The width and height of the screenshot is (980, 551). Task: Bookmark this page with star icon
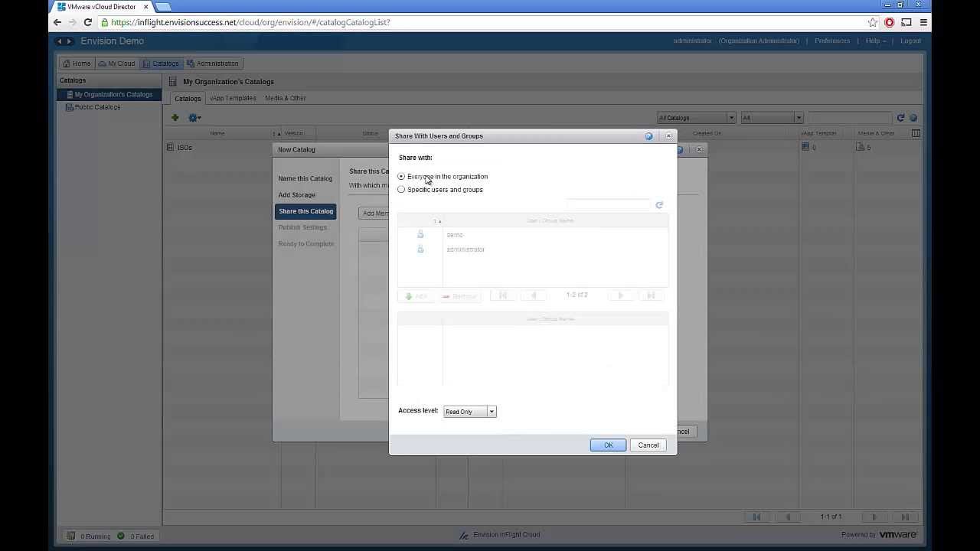[x=872, y=22]
